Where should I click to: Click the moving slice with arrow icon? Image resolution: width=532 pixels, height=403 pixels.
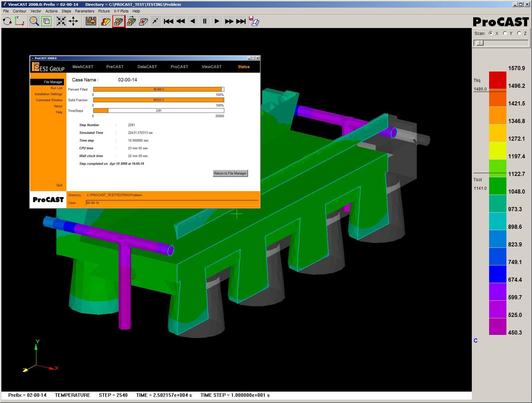pyautogui.click(x=131, y=21)
